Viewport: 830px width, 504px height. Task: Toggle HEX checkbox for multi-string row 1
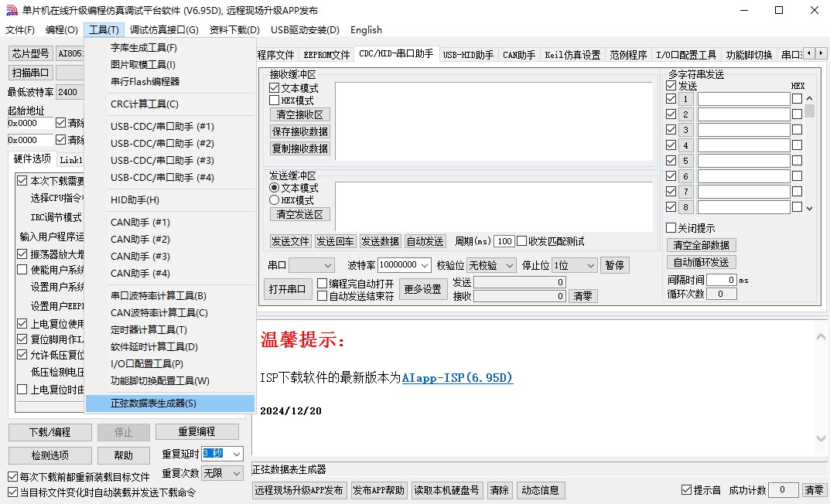pyautogui.click(x=798, y=99)
